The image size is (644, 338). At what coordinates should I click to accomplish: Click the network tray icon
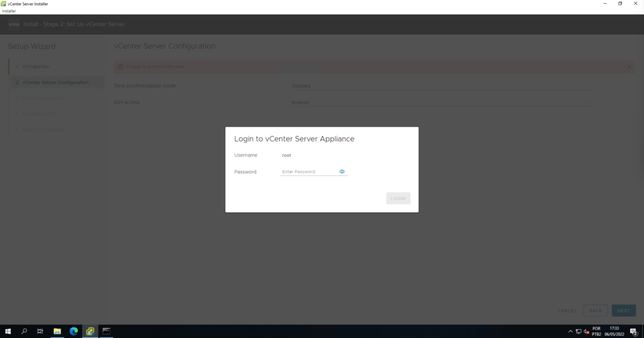(x=579, y=332)
